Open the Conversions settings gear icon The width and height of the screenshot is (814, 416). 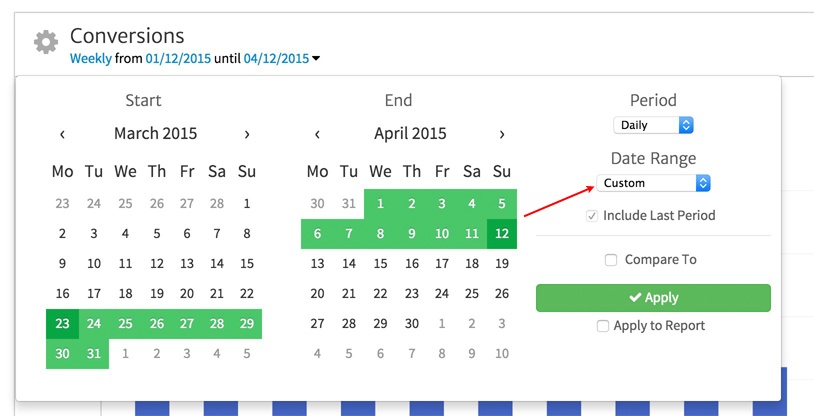click(45, 42)
